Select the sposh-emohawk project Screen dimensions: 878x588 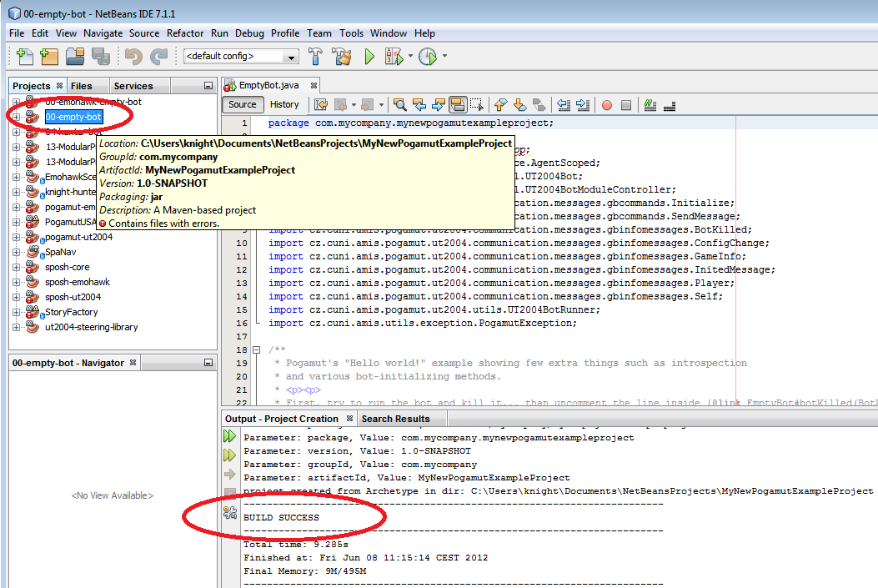pyautogui.click(x=78, y=282)
